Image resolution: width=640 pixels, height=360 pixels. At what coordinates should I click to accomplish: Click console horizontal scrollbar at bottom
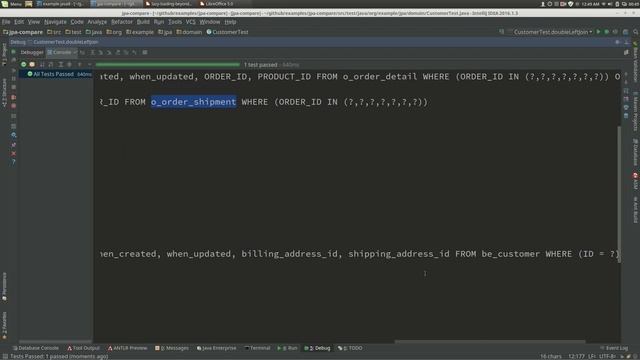[x=490, y=341]
